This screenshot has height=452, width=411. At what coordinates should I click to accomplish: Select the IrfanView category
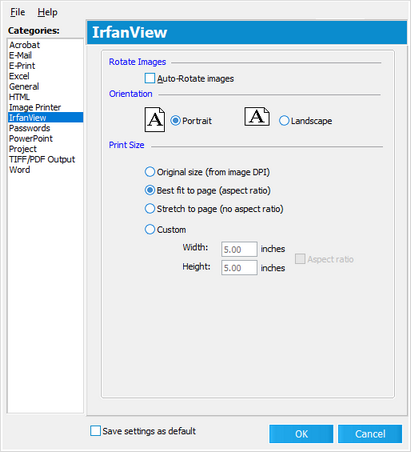coord(45,117)
